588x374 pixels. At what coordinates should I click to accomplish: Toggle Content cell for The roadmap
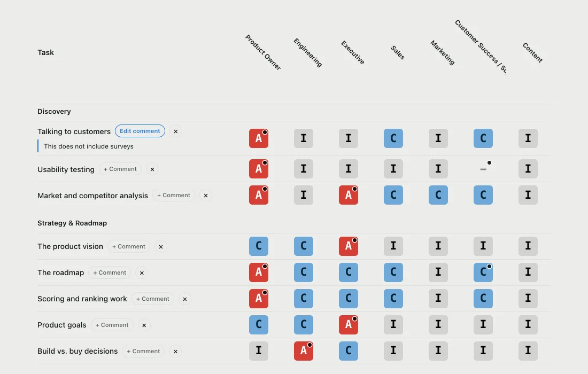coord(528,272)
